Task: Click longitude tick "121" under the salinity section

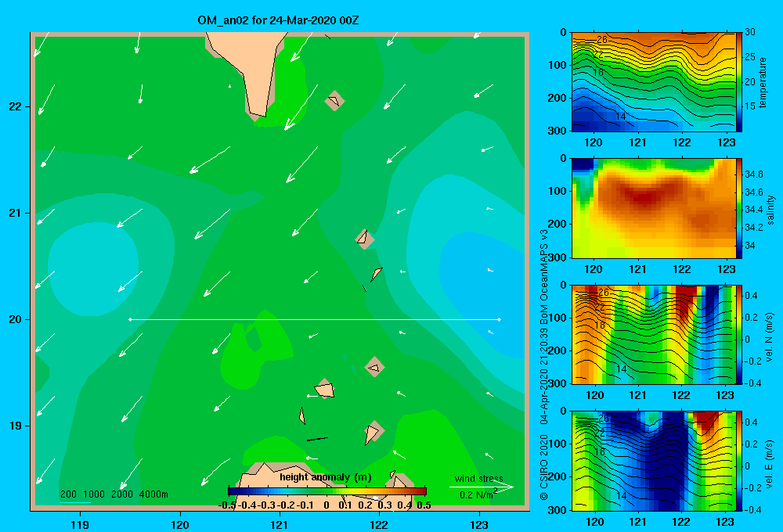Action: click(x=637, y=269)
